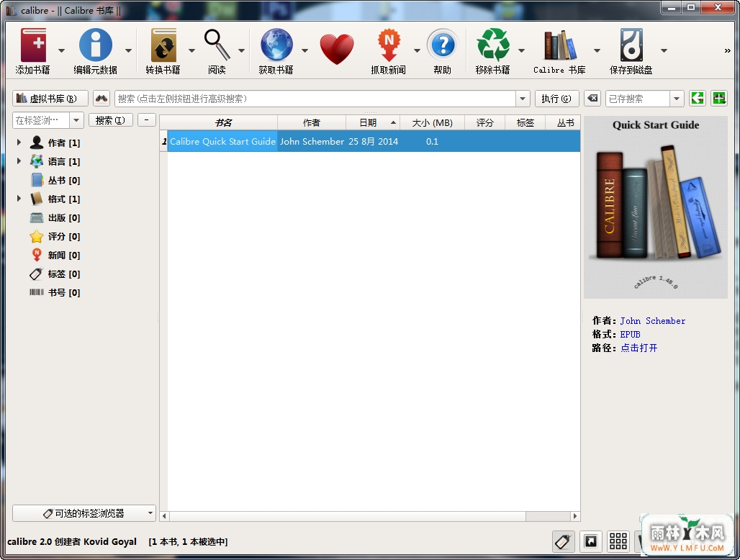The image size is (740, 560).
Task: Click tag browser 搜索 (F) button
Action: tap(110, 120)
